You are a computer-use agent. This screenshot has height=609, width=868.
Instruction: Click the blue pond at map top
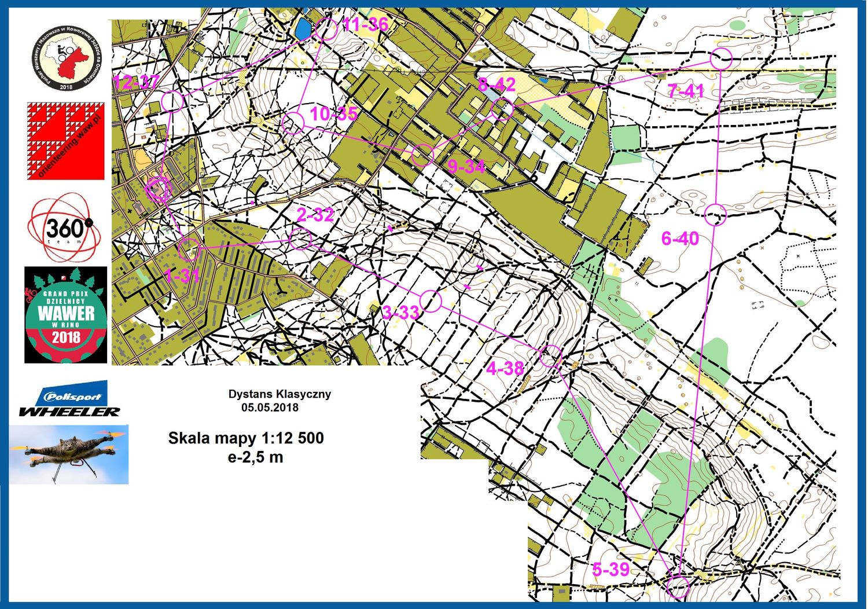tap(301, 28)
